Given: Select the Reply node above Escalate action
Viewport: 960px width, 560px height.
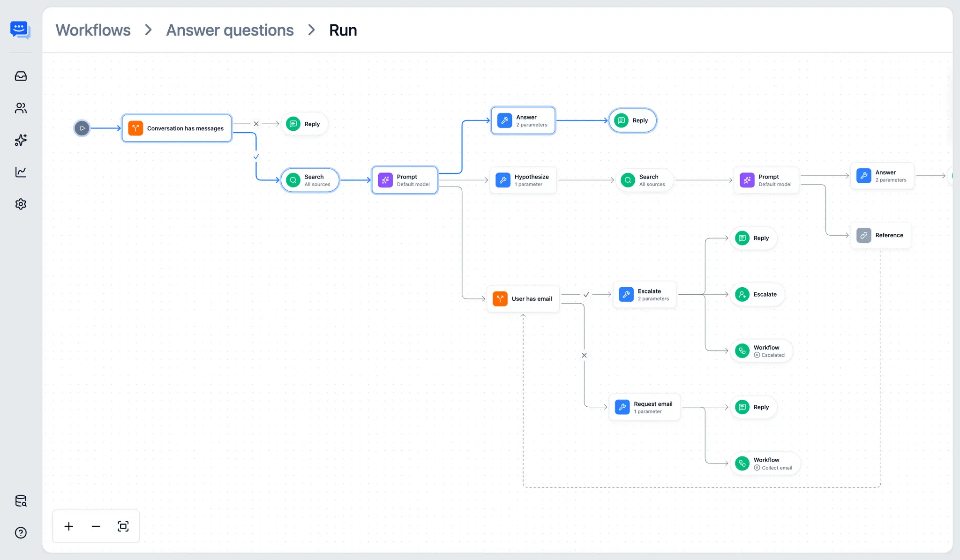Looking at the screenshot, I should click(753, 238).
